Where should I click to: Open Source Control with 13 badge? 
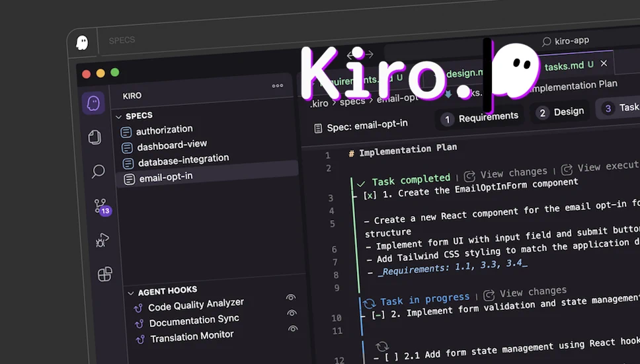pos(102,207)
